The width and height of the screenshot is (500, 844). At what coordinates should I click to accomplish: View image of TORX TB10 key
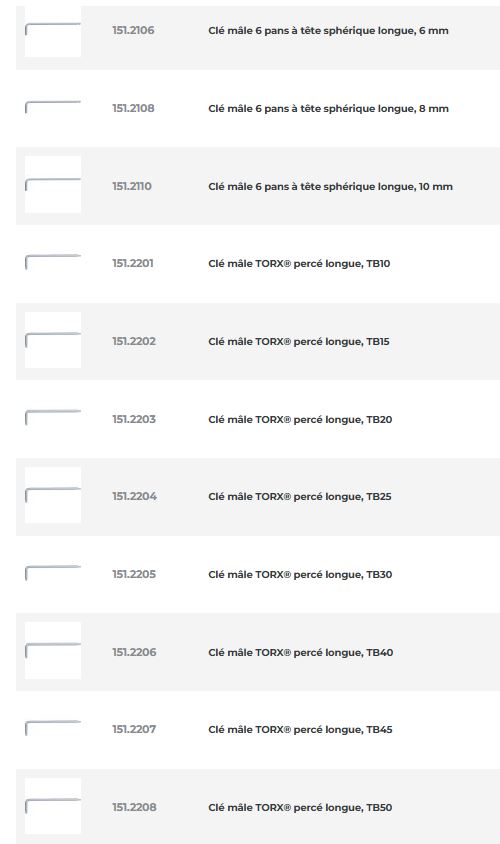pyautogui.click(x=53, y=263)
